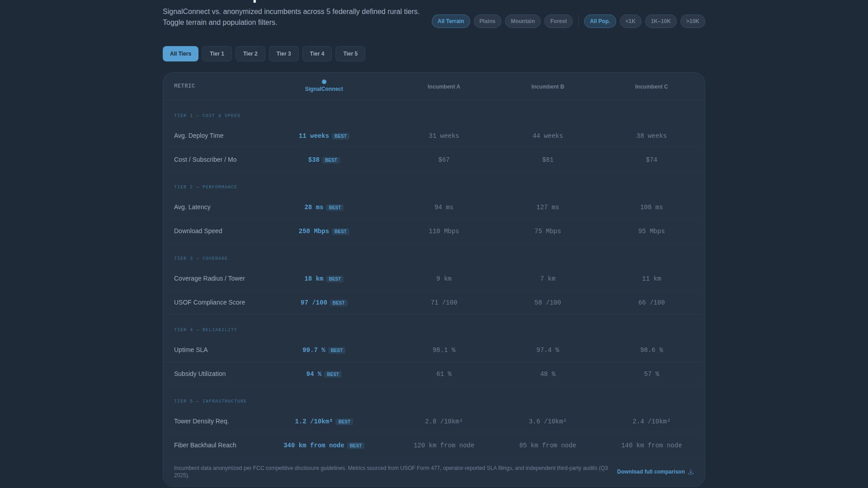Click the BEST badge beside $38

pyautogui.click(x=331, y=160)
